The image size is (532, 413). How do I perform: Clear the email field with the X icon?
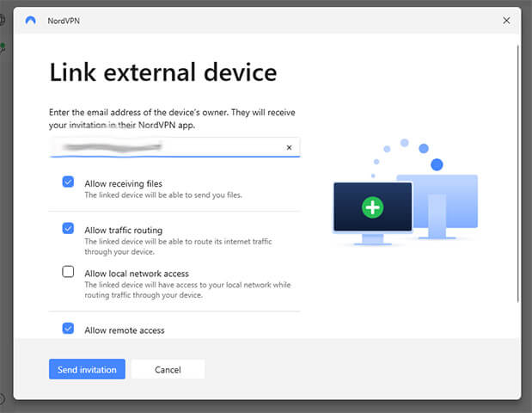pos(289,147)
